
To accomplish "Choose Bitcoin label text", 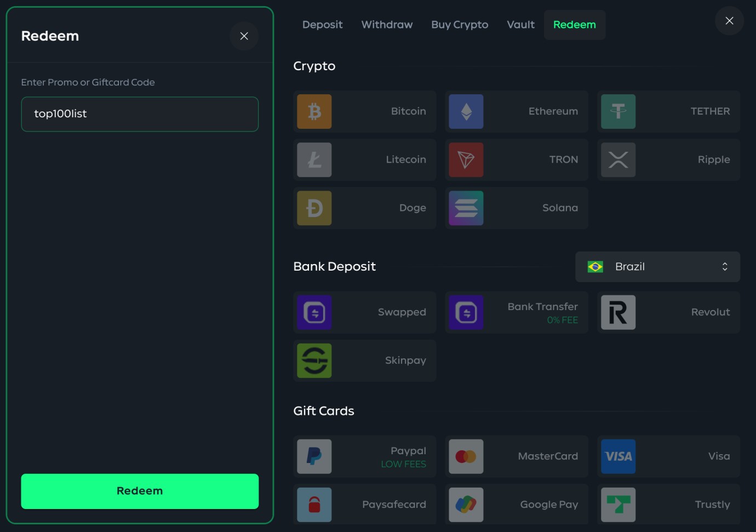I will coord(409,111).
